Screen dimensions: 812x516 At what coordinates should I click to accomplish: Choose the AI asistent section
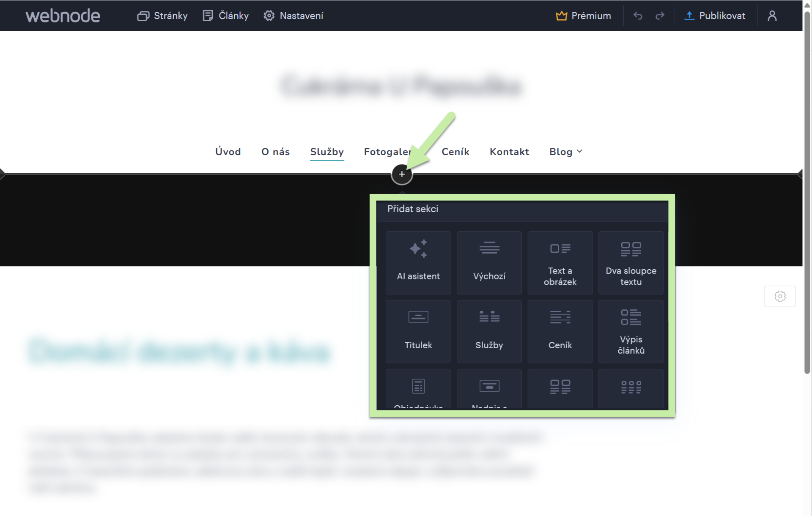click(x=418, y=262)
